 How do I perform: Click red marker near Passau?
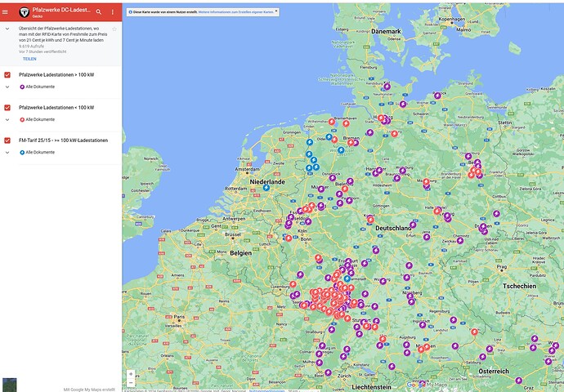click(x=474, y=332)
